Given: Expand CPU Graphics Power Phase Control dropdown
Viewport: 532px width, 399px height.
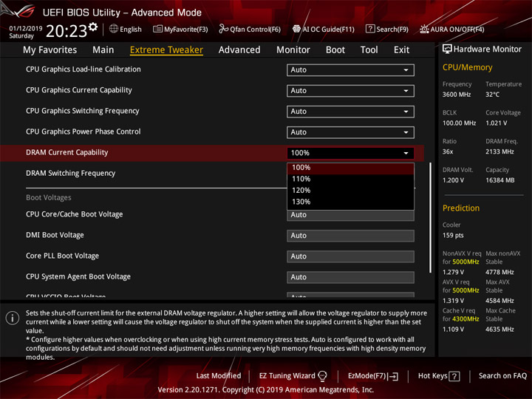Looking at the screenshot, I should pyautogui.click(x=350, y=132).
